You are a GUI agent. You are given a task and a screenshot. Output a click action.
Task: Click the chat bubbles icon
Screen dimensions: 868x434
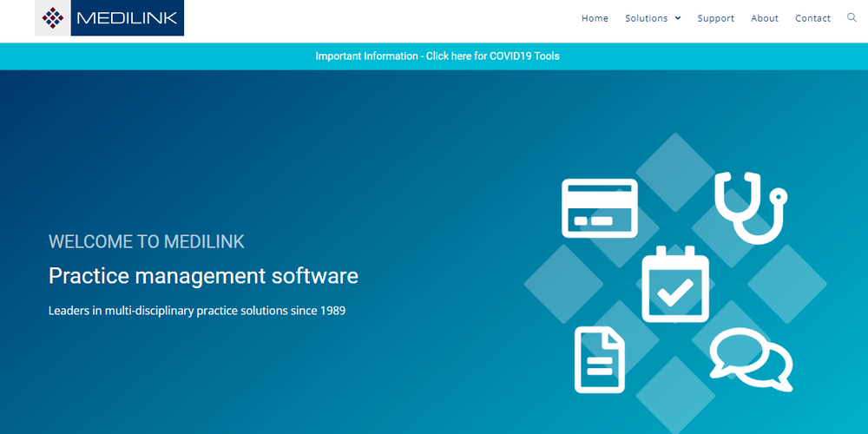(751, 359)
